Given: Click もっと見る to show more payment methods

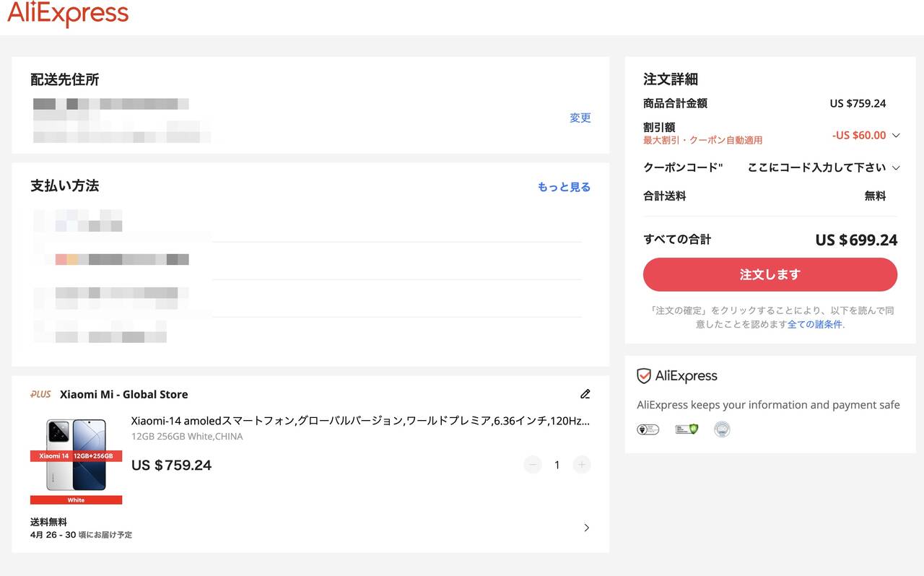Looking at the screenshot, I should coord(564,187).
